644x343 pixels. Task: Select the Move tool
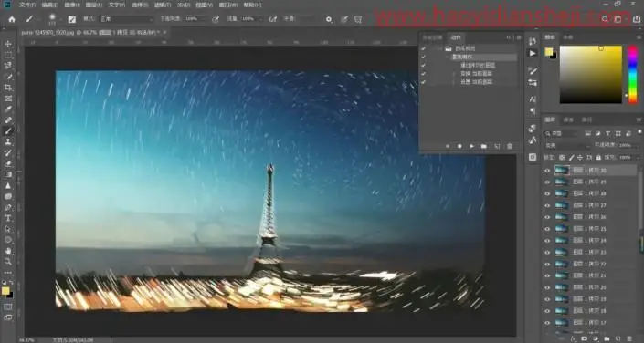pos(8,44)
